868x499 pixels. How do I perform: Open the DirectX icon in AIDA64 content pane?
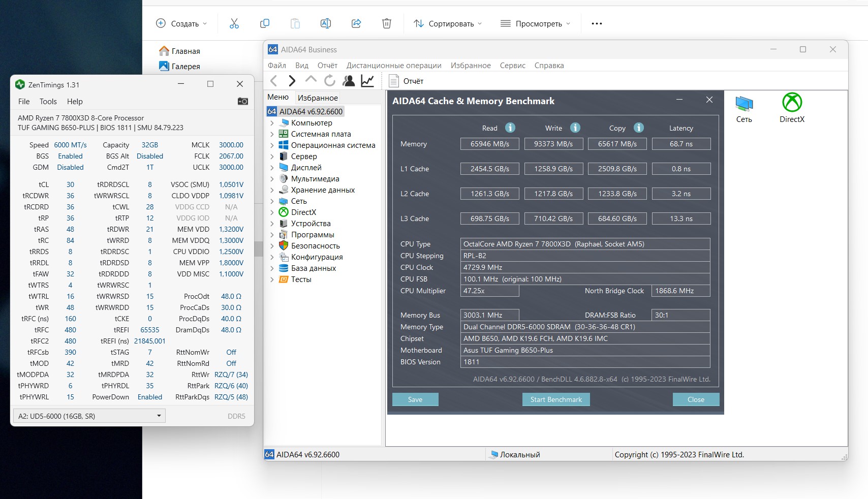click(x=792, y=108)
